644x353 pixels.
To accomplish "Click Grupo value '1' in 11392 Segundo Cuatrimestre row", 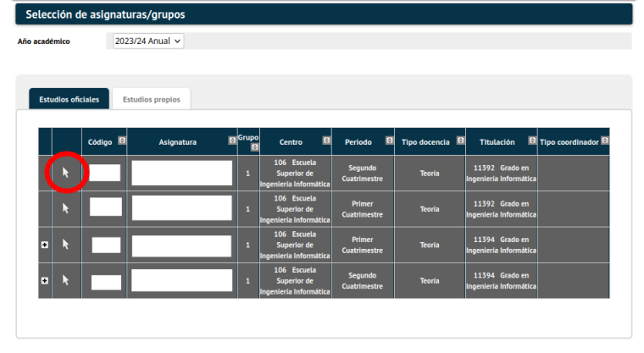I will coord(247,174).
